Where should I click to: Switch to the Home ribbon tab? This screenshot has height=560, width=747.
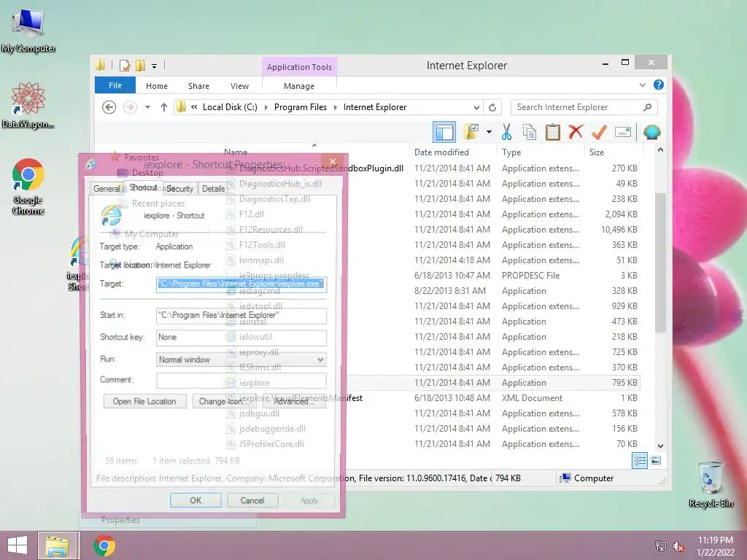157,86
